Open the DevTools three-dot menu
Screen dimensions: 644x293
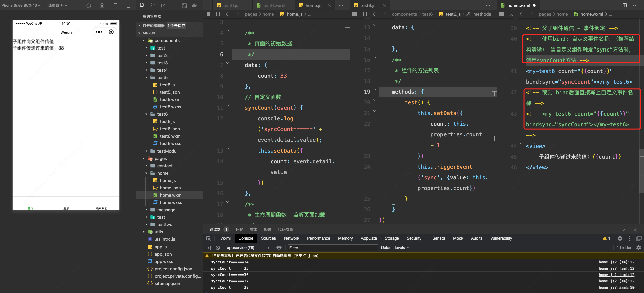[x=629, y=238]
